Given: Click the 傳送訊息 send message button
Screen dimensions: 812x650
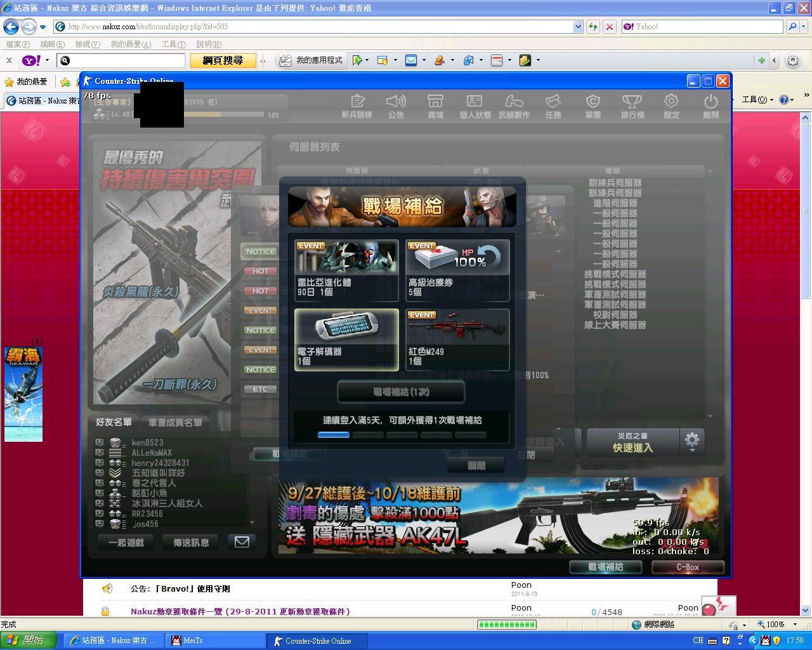Looking at the screenshot, I should (191, 542).
